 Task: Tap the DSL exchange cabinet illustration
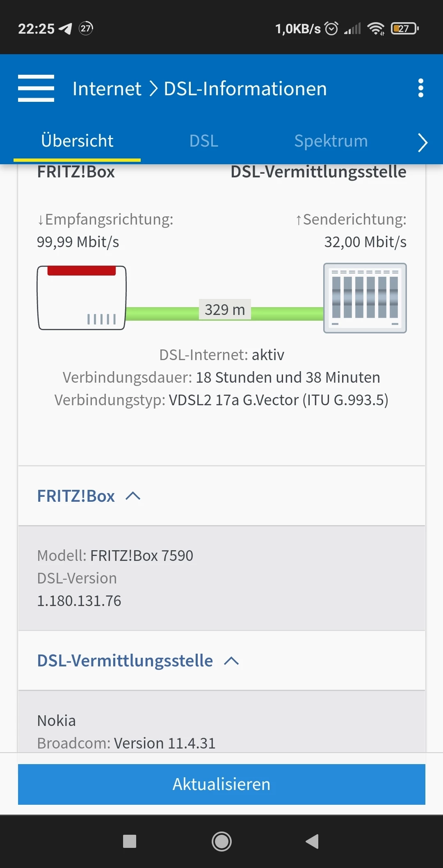(365, 298)
